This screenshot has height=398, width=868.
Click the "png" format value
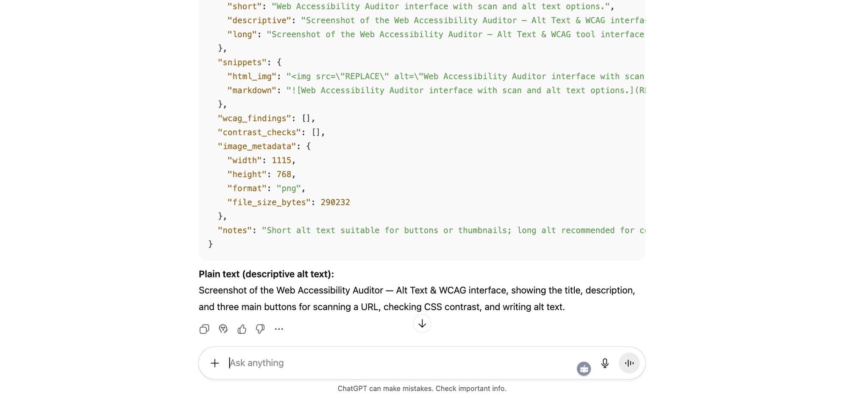coord(288,188)
